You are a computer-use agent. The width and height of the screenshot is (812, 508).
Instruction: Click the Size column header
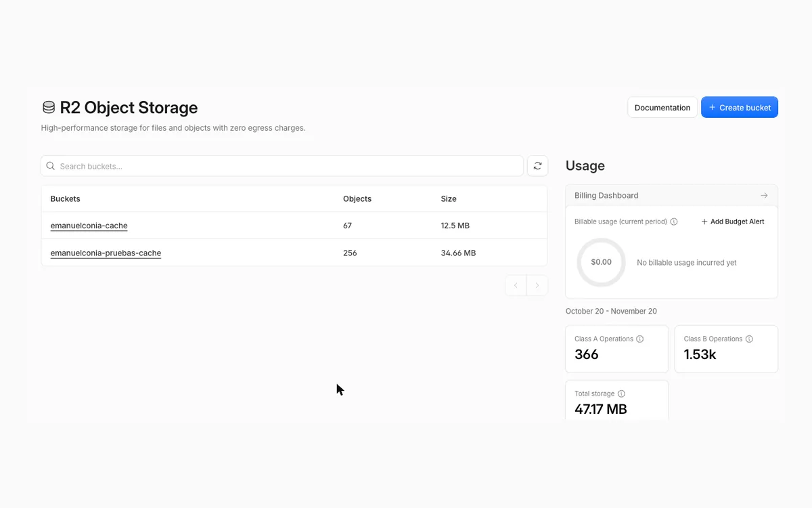point(449,199)
